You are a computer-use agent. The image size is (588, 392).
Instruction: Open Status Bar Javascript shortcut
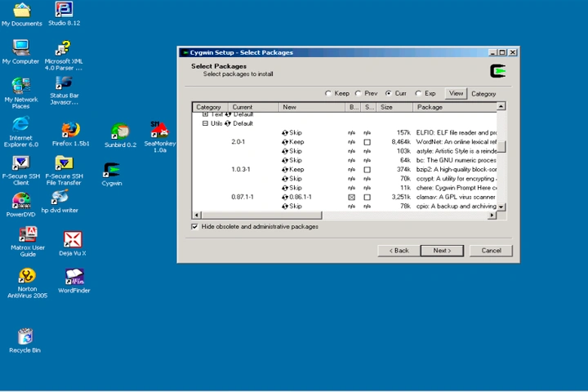click(65, 91)
